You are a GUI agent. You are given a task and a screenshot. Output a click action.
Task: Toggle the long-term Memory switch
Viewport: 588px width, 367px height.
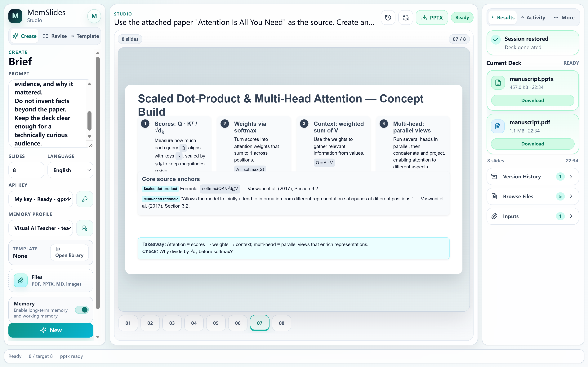82,310
